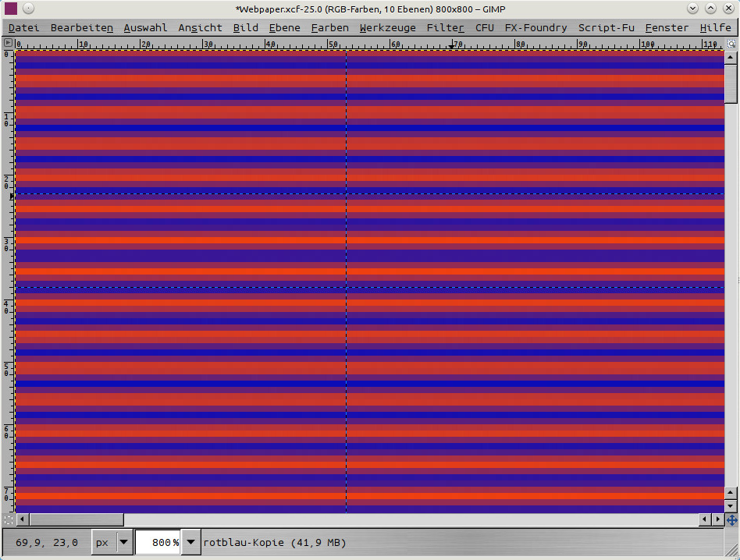Click the horizontal scrollbar thumb
740x560 pixels.
click(76, 519)
